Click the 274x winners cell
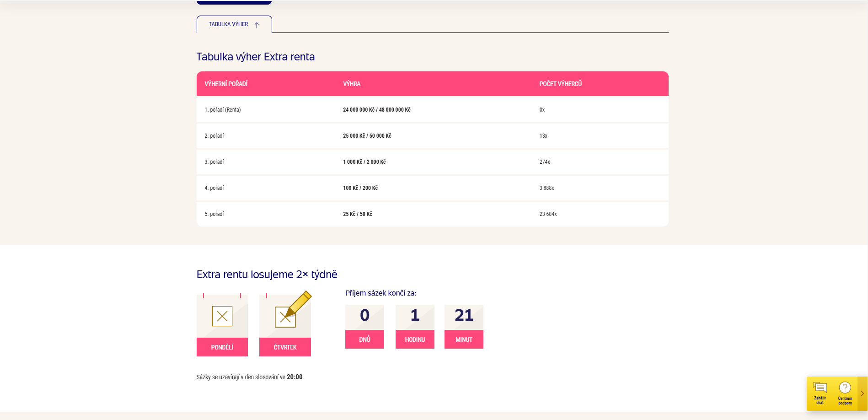The width and height of the screenshot is (868, 420). pyautogui.click(x=545, y=162)
